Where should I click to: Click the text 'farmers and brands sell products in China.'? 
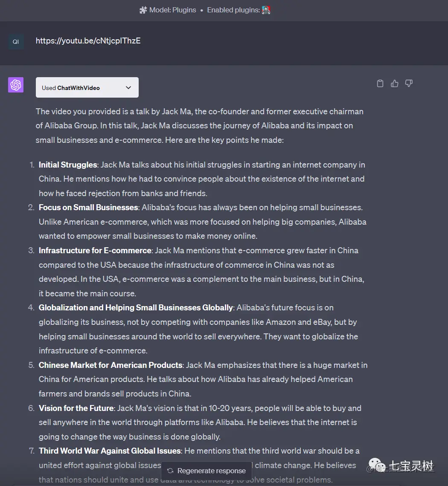[115, 394]
